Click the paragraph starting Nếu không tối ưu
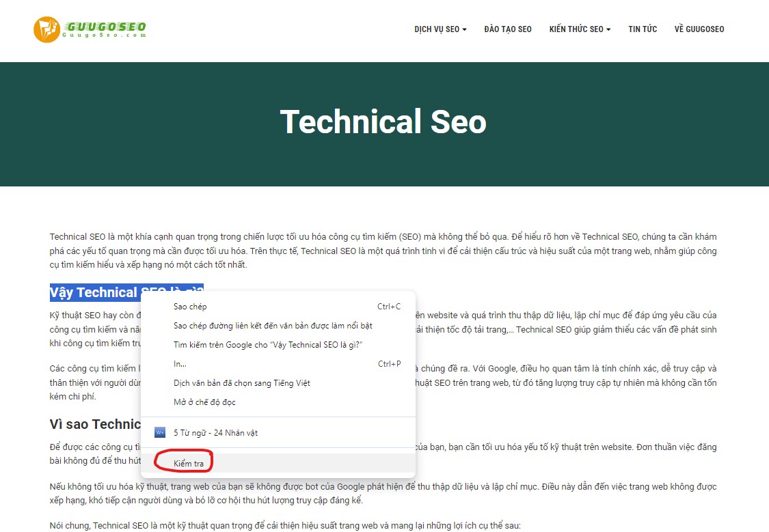 tap(383, 494)
